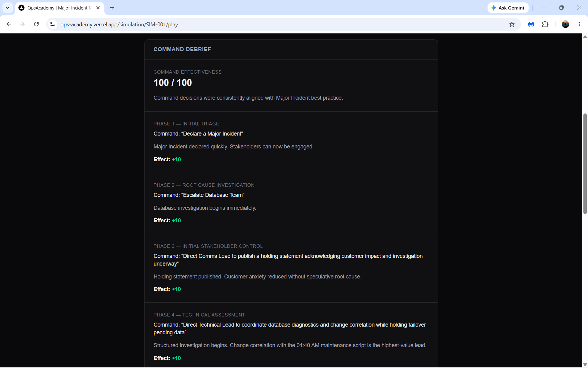This screenshot has width=588, height=368.
Task: Click the Phase 2 Root Cause Investigation label
Action: point(204,185)
